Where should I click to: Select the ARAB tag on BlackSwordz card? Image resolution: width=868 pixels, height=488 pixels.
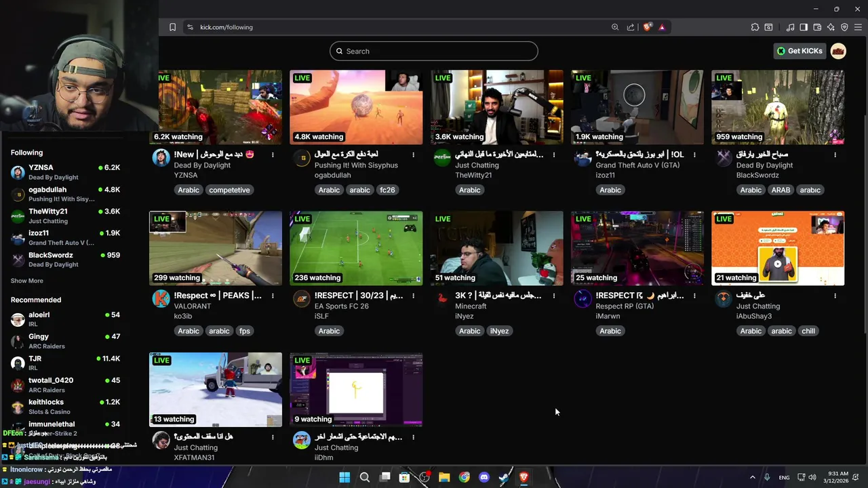[781, 190]
